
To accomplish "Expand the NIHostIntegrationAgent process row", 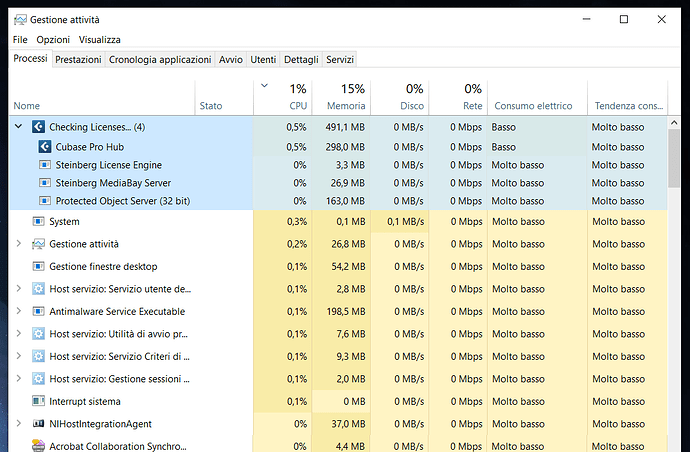I will pyautogui.click(x=19, y=425).
